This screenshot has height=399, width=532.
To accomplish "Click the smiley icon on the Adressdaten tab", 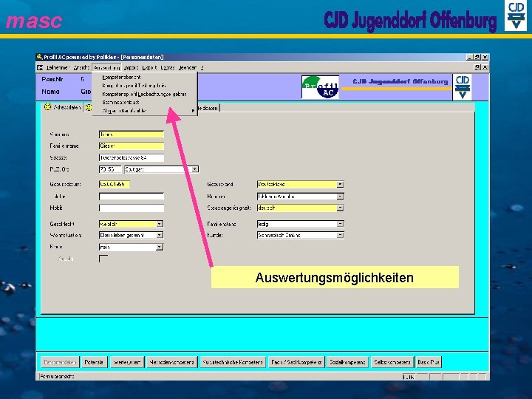I will [x=47, y=107].
